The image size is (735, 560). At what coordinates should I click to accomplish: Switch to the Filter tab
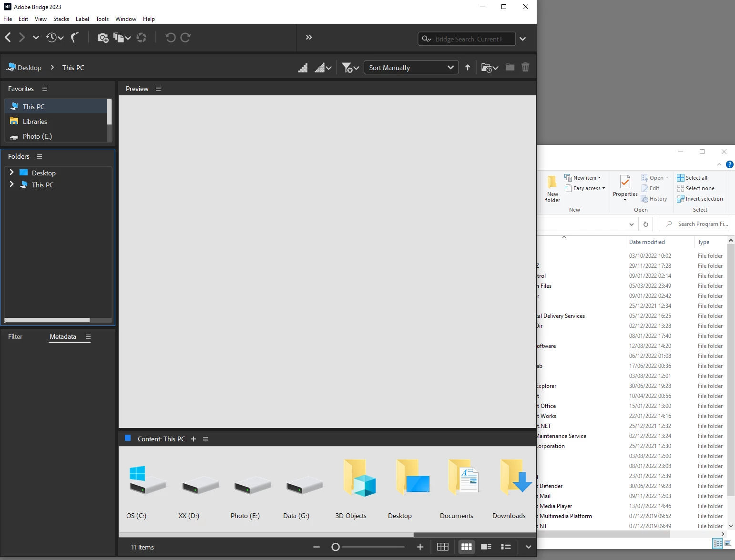15,336
